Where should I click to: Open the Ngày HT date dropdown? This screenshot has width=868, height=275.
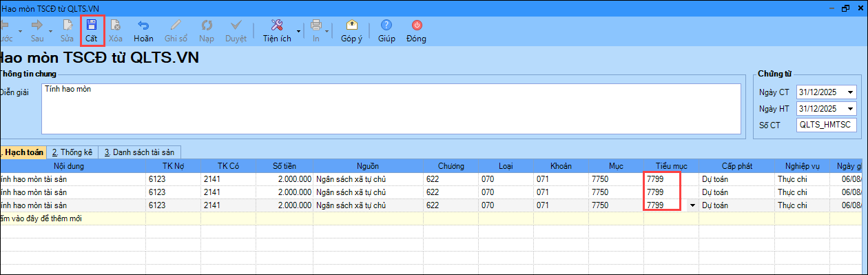(x=851, y=108)
